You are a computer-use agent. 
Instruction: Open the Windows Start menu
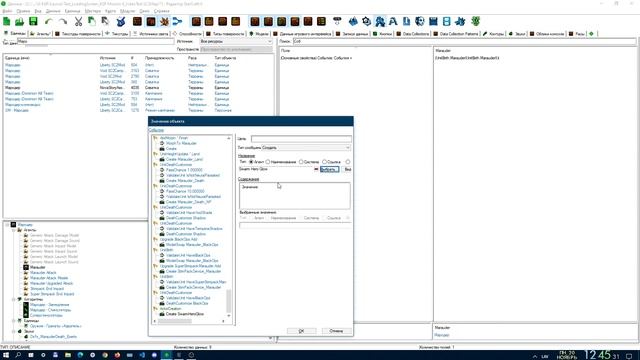(6, 355)
